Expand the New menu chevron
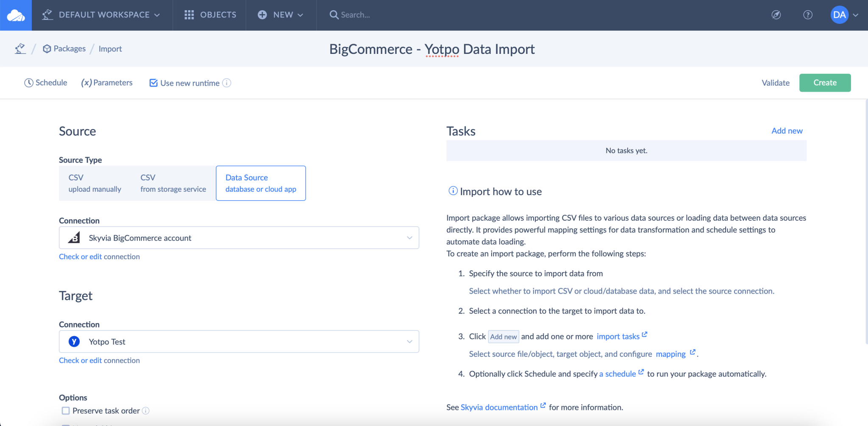The width and height of the screenshot is (868, 426). pyautogui.click(x=300, y=15)
